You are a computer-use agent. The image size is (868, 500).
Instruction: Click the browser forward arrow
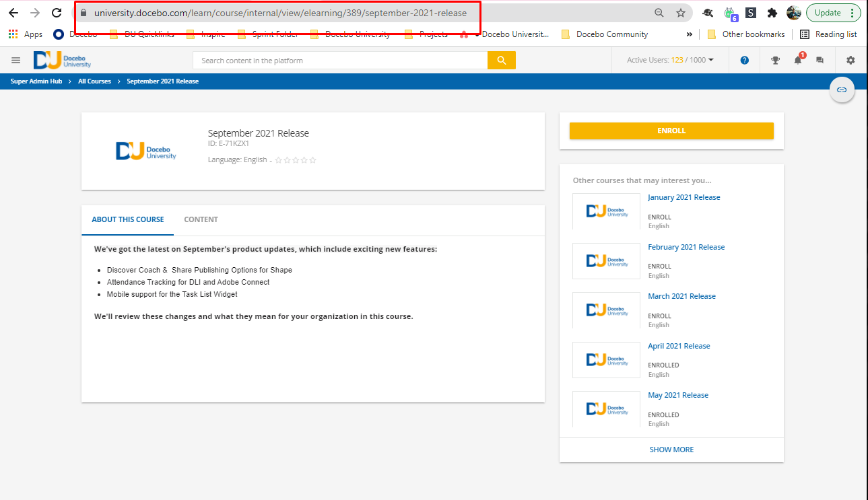(x=35, y=13)
